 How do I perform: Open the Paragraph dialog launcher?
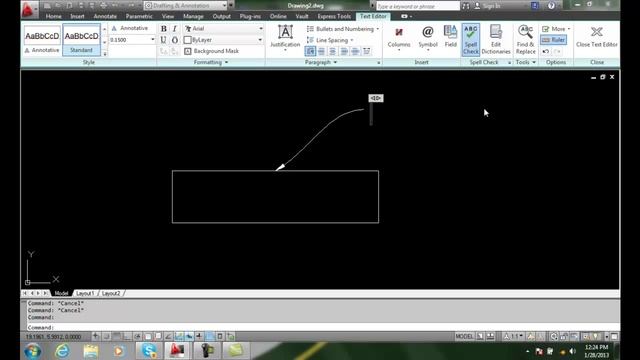coord(379,63)
